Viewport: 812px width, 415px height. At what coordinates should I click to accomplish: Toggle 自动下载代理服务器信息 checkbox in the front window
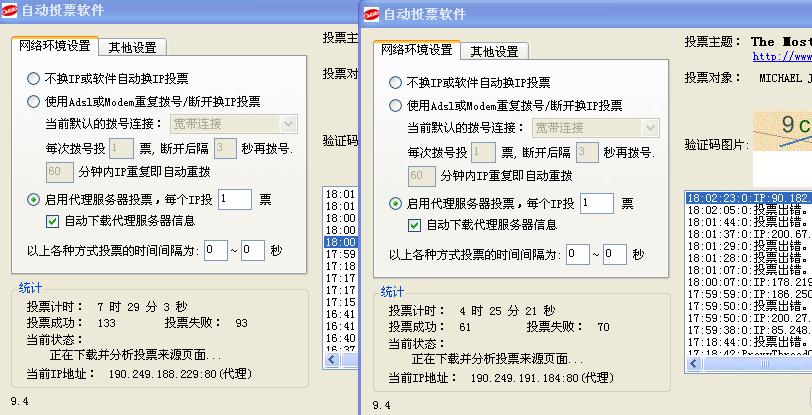414,225
